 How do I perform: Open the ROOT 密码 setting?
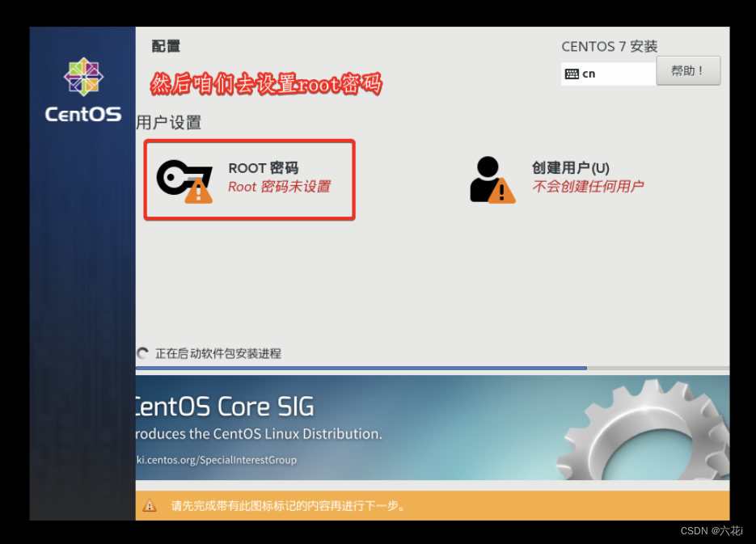coord(249,179)
